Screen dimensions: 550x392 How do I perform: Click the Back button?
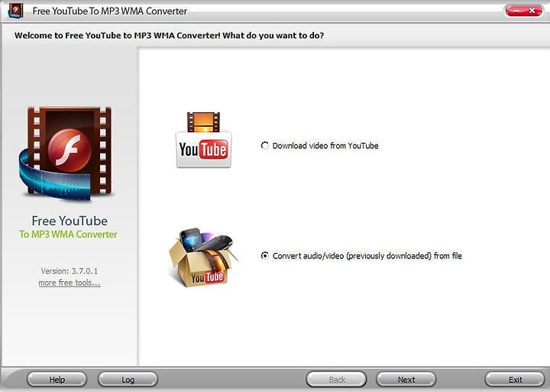(336, 379)
